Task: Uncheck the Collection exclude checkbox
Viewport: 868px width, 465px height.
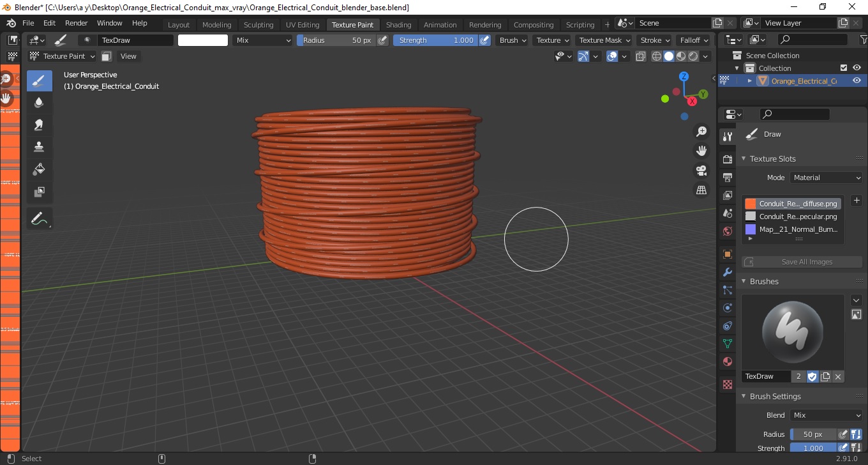Action: pyautogui.click(x=844, y=68)
